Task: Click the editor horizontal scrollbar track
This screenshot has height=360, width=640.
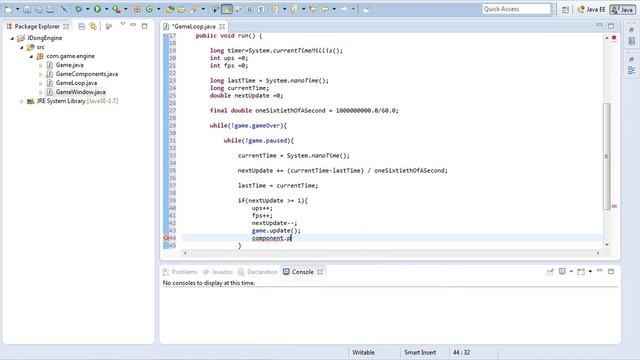Action: (391, 253)
